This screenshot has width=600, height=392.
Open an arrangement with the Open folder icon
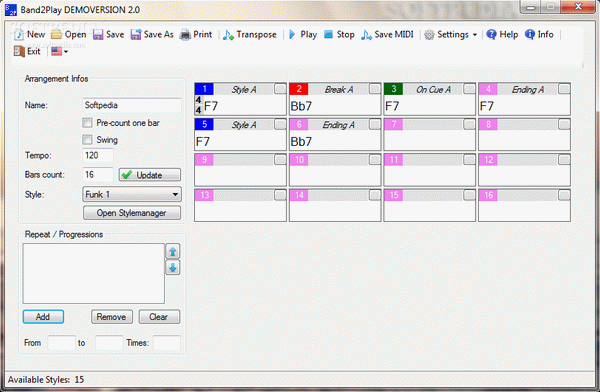tap(56, 34)
